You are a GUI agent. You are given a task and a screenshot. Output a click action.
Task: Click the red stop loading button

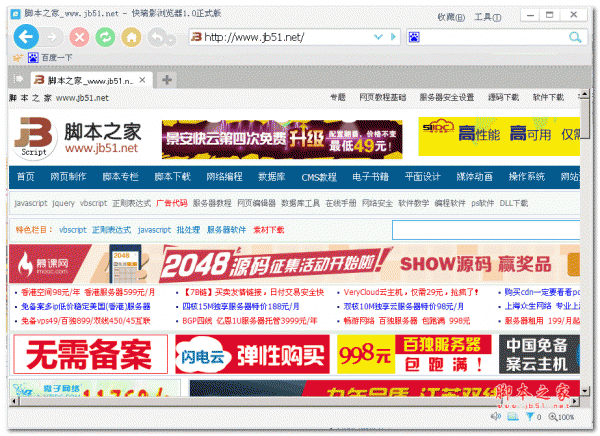point(79,38)
